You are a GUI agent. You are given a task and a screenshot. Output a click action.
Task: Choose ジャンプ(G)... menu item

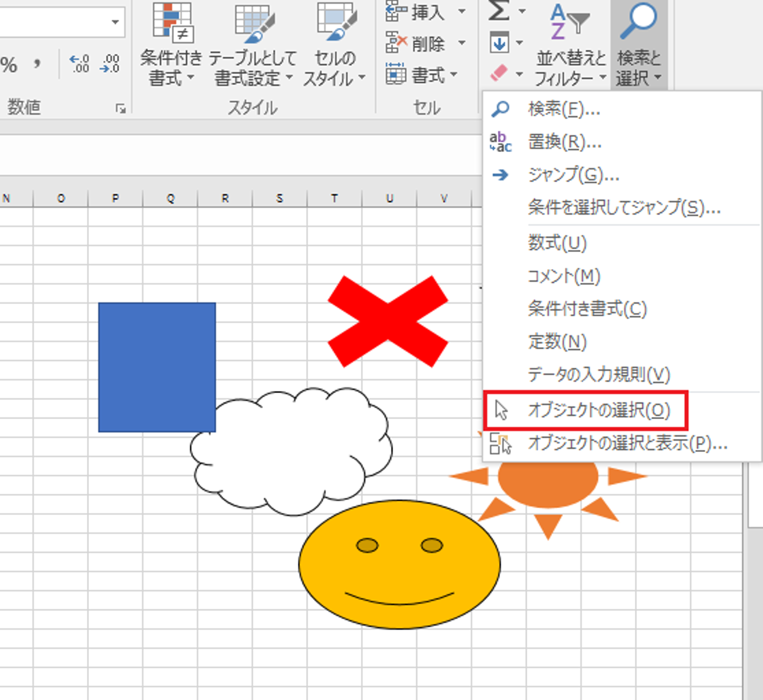(x=623, y=175)
